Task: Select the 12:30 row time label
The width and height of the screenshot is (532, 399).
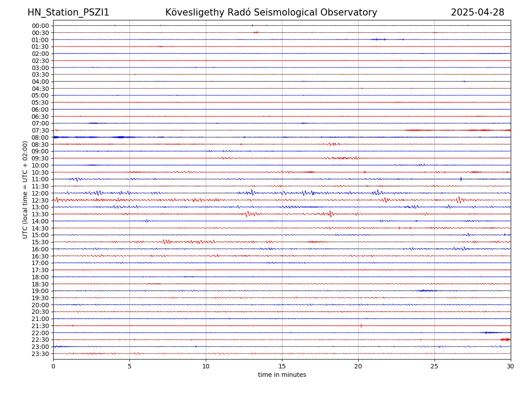Action: point(40,200)
